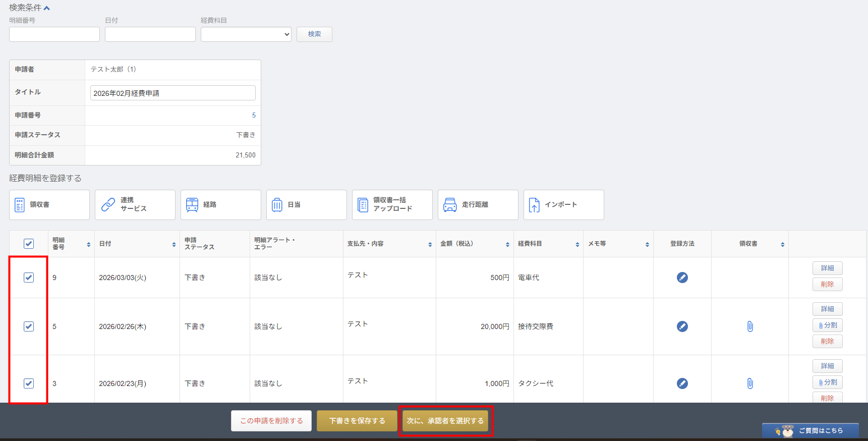Sort by 金額（税込） column

[507, 244]
